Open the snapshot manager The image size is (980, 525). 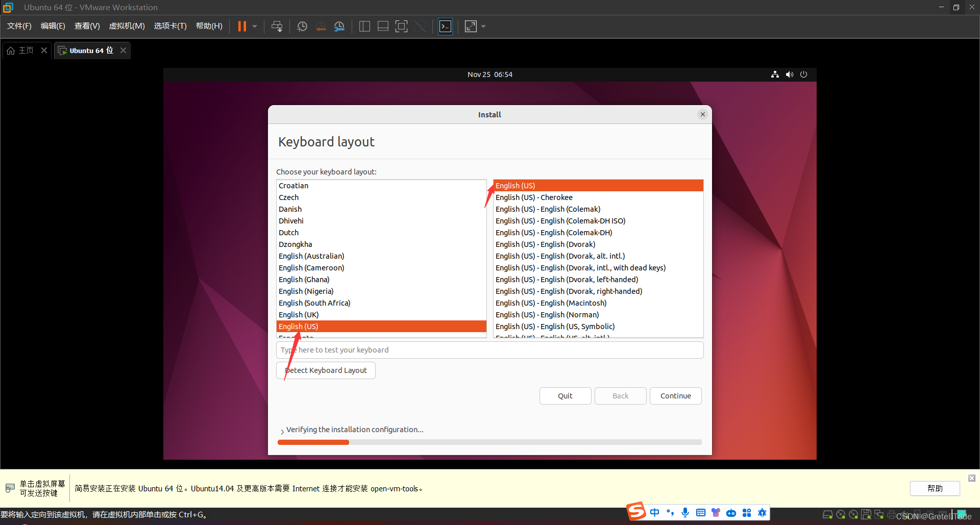[339, 27]
